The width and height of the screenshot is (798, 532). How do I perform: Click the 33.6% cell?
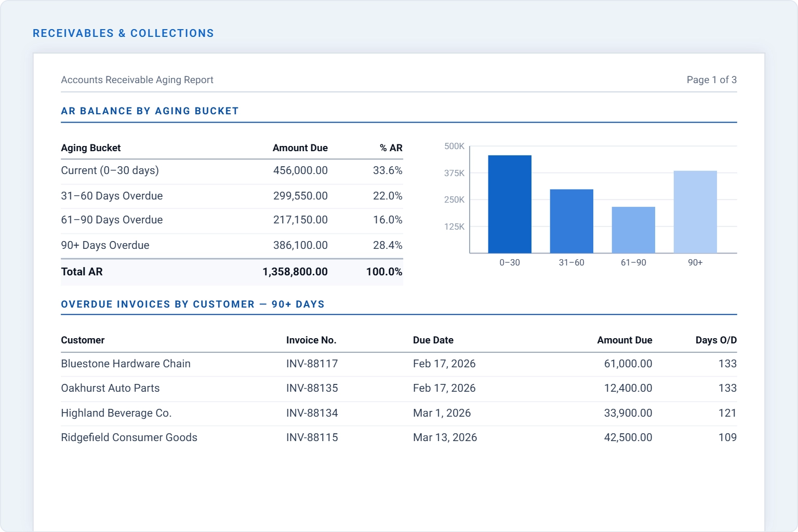click(x=388, y=170)
